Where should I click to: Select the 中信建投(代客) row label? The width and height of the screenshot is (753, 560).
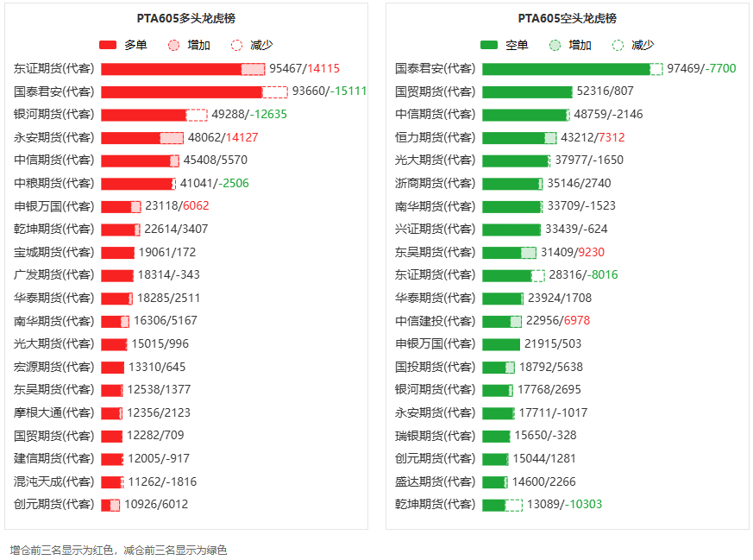point(435,321)
